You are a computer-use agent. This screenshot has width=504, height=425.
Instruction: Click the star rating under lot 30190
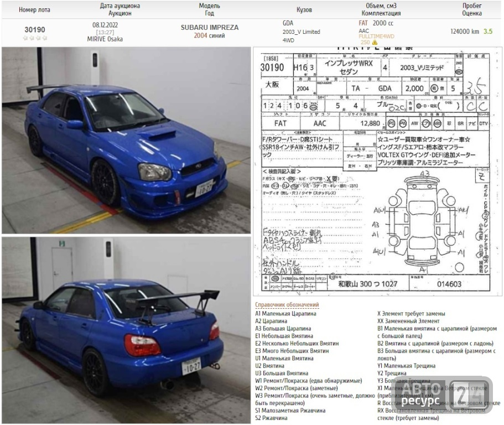pyautogui.click(x=35, y=38)
